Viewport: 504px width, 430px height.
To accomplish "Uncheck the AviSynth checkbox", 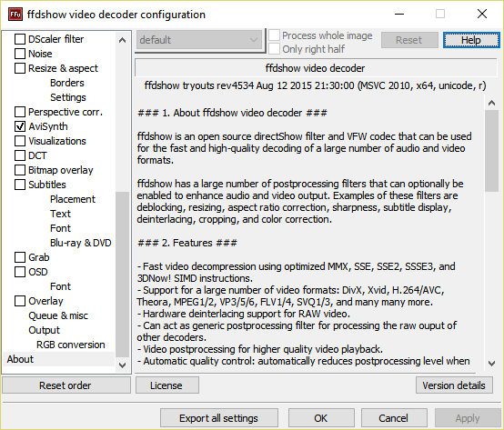I will click(20, 126).
